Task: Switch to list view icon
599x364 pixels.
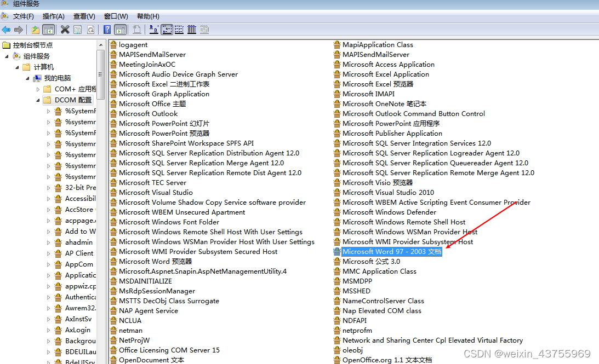Action: 179,30
